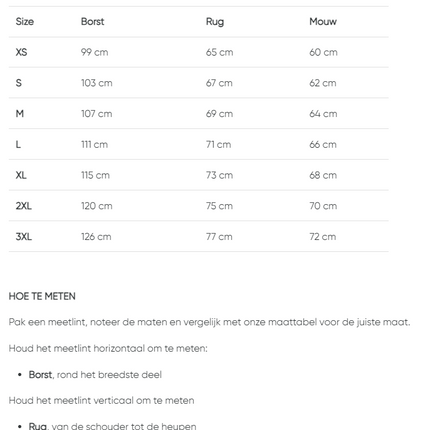Image resolution: width=430 pixels, height=430 pixels.
Task: Select the 3XL size row label
Action: pyautogui.click(x=23, y=237)
